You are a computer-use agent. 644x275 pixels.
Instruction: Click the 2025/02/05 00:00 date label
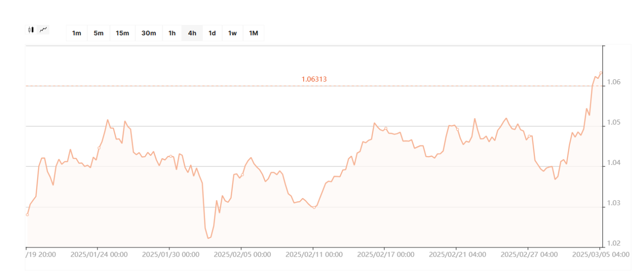tap(242, 254)
